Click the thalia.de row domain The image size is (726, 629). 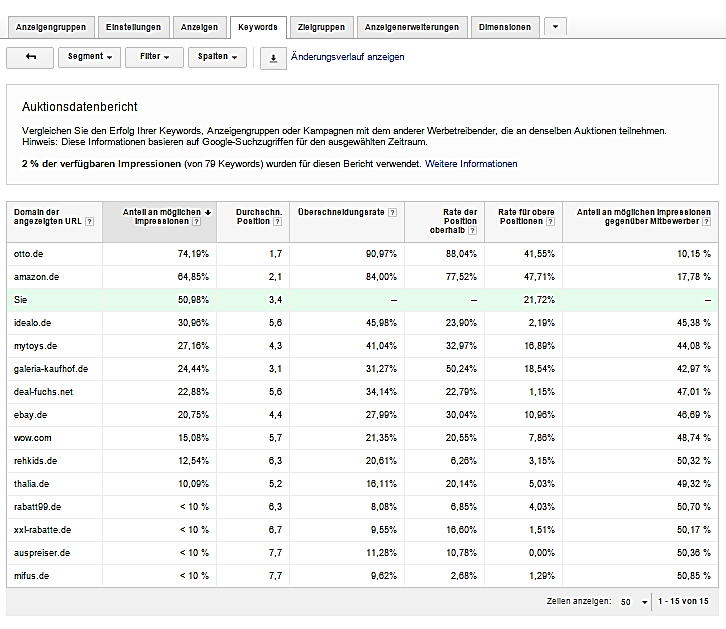31,484
